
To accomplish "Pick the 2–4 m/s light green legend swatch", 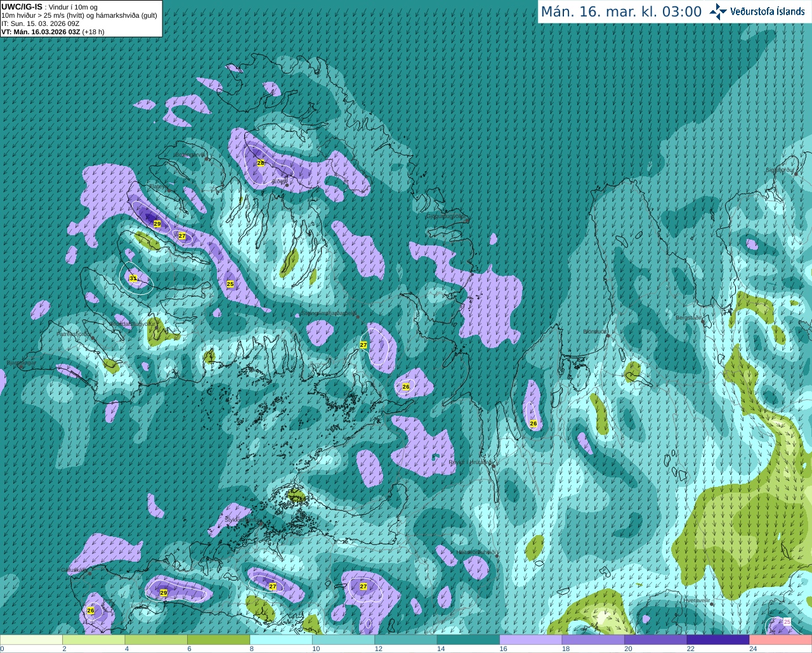I will pos(93,640).
